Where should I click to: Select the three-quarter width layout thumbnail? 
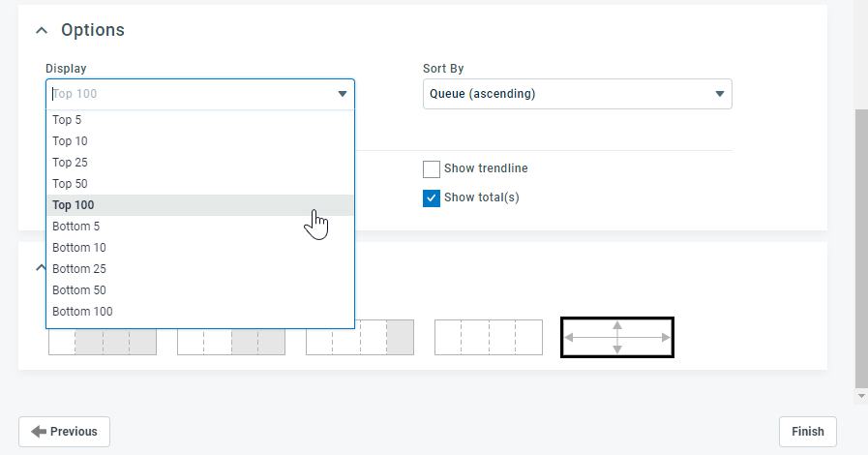103,338
